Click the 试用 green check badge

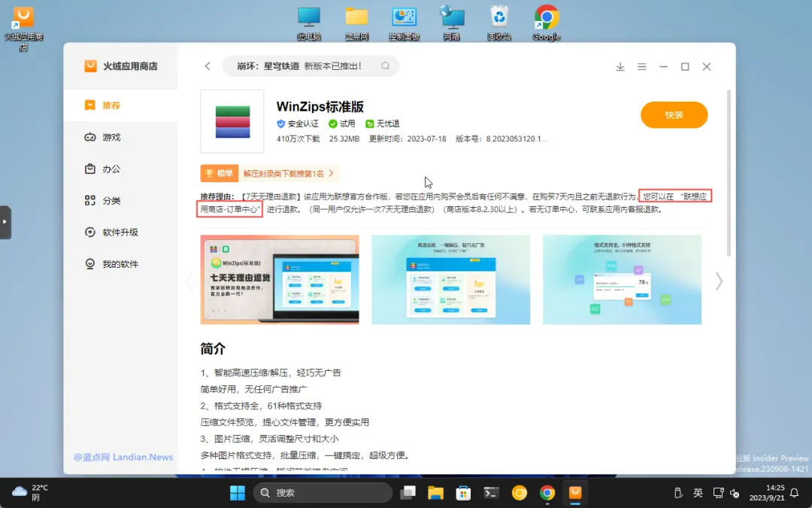pyautogui.click(x=342, y=123)
